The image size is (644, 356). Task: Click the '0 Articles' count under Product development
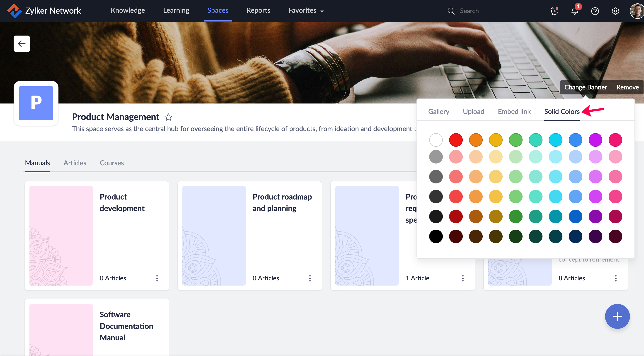click(113, 278)
